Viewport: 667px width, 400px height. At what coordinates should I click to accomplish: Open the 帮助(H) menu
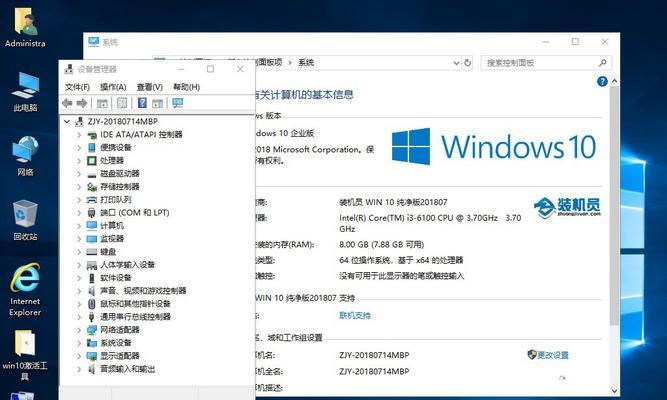pos(186,87)
